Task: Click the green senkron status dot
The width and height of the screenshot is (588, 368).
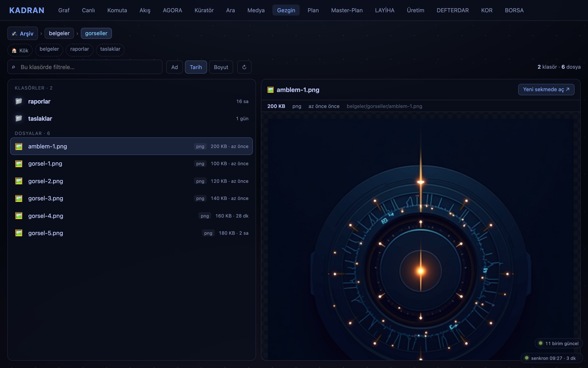Action: (x=527, y=358)
